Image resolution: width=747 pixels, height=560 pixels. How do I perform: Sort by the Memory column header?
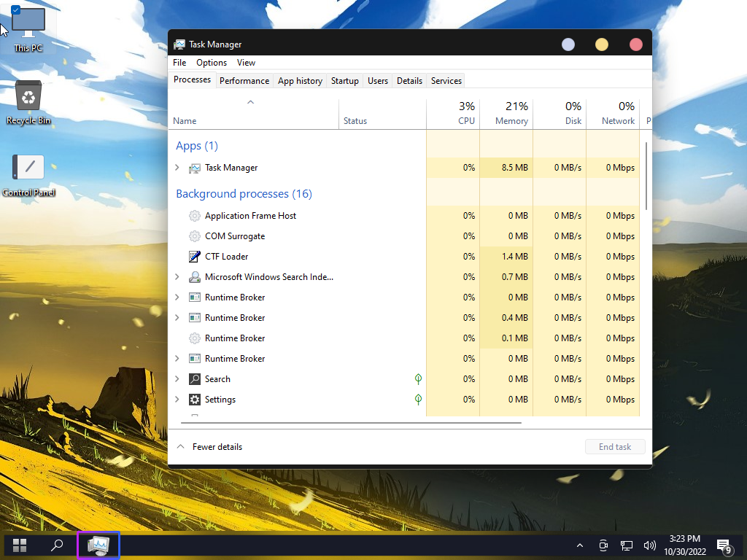point(506,113)
